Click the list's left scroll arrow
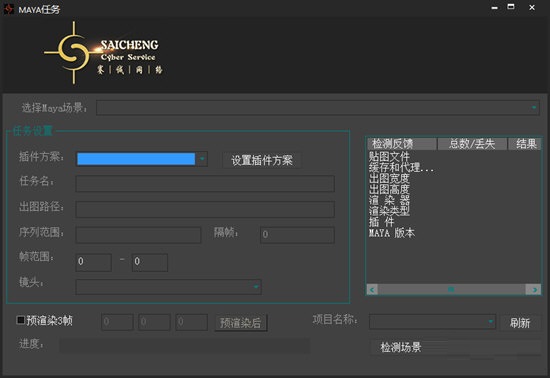Viewport: 550px width, 378px height. pos(372,289)
